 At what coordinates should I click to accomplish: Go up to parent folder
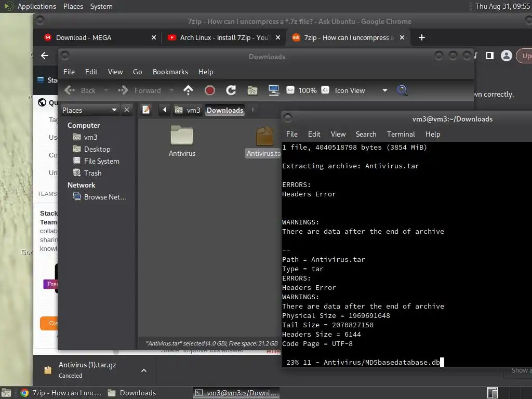[188, 90]
